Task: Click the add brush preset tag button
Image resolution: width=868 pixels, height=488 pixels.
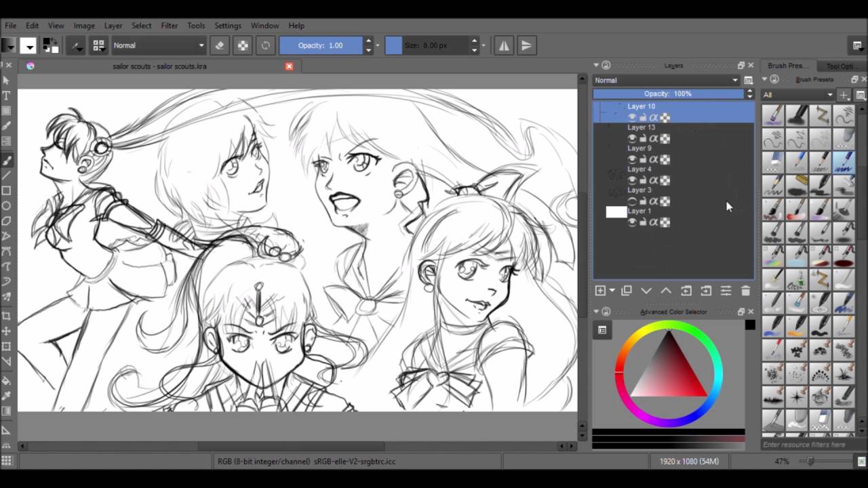Action: 844,95
